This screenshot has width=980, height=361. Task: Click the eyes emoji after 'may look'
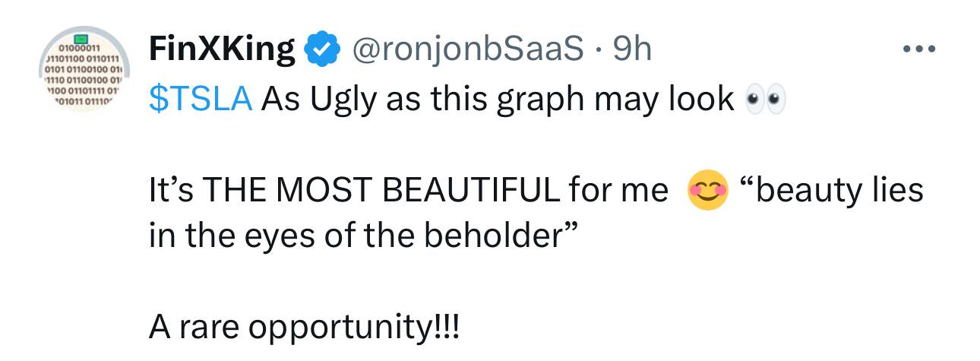tap(763, 100)
